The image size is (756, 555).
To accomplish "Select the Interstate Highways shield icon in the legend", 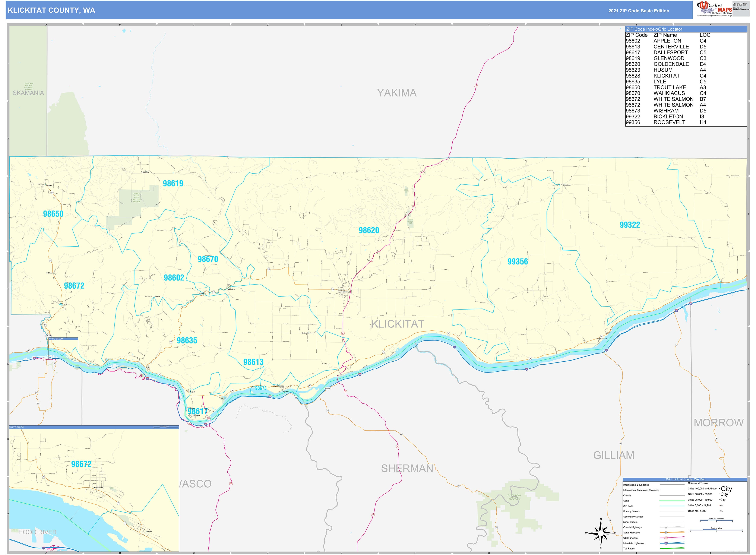I will 666,543.
